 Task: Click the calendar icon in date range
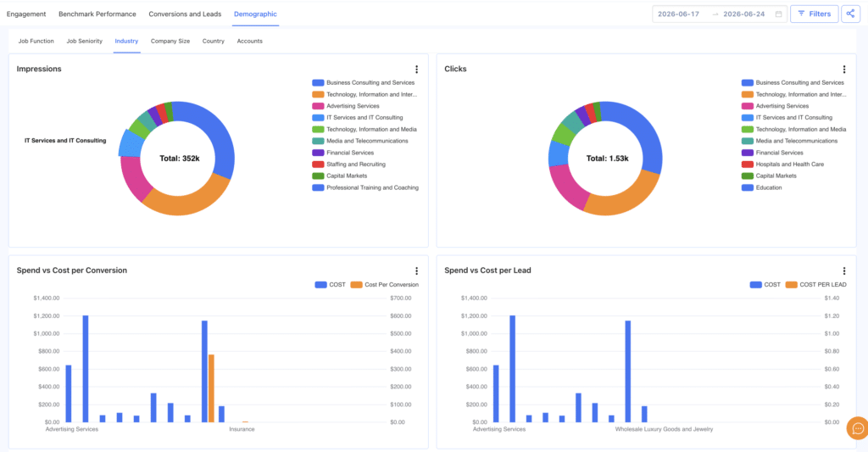pos(778,14)
